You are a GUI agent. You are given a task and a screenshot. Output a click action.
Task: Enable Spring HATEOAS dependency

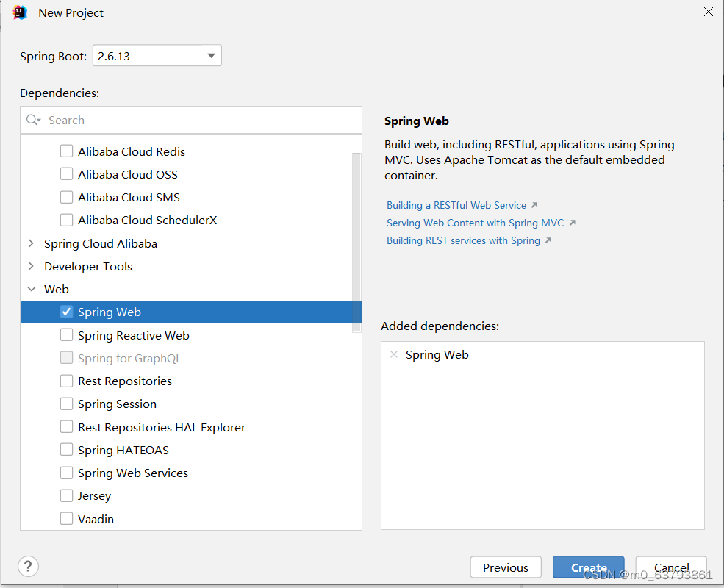[x=66, y=450]
